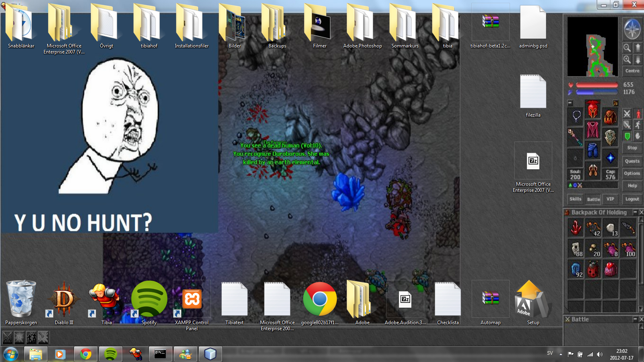Open the Skills window
This screenshot has width=644, height=362.
pos(575,199)
